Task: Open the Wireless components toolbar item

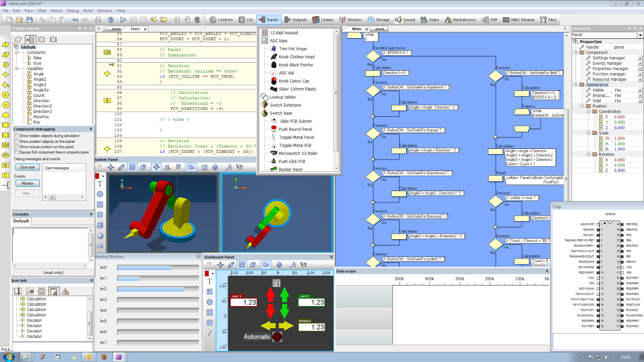Action: [x=350, y=19]
